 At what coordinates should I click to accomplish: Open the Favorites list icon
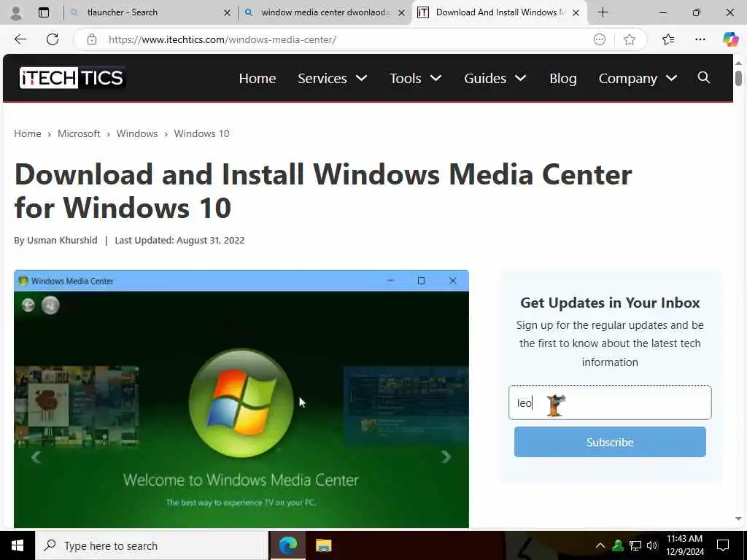click(668, 39)
